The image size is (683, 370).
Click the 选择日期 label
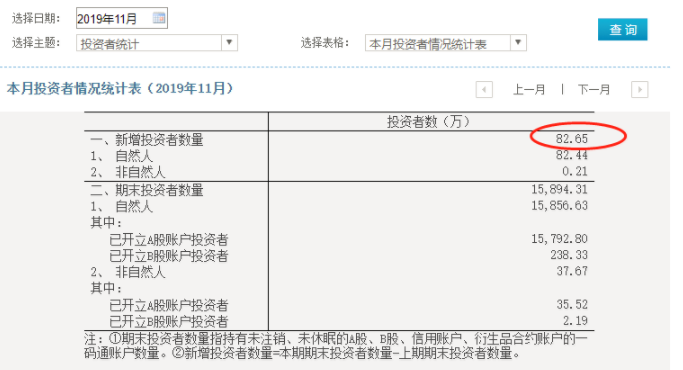click(x=36, y=18)
